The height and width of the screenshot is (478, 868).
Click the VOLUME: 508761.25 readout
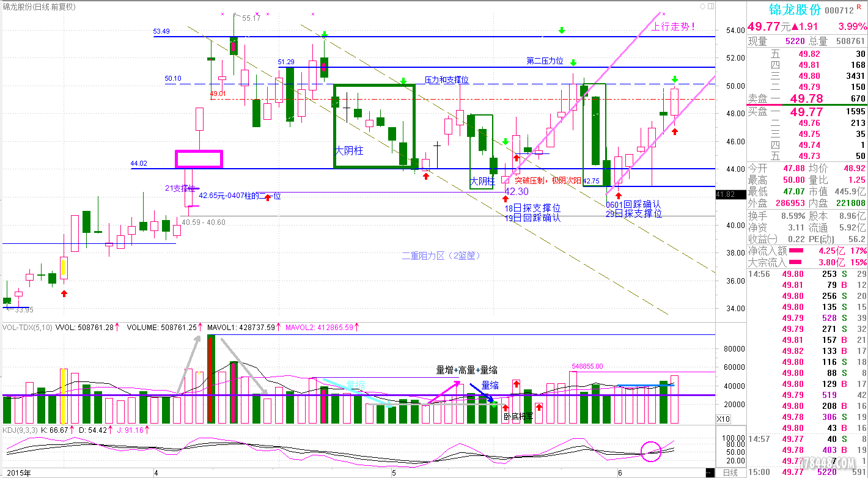(162, 328)
